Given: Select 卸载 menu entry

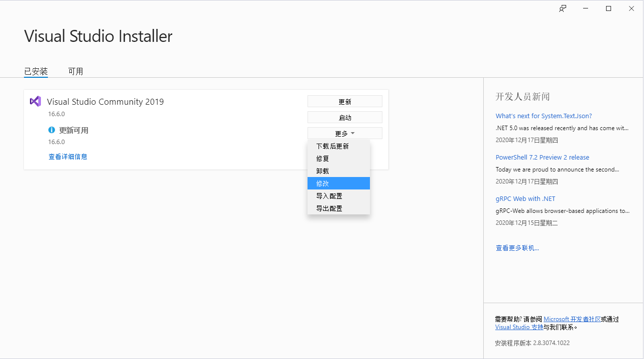Looking at the screenshot, I should click(x=338, y=171).
